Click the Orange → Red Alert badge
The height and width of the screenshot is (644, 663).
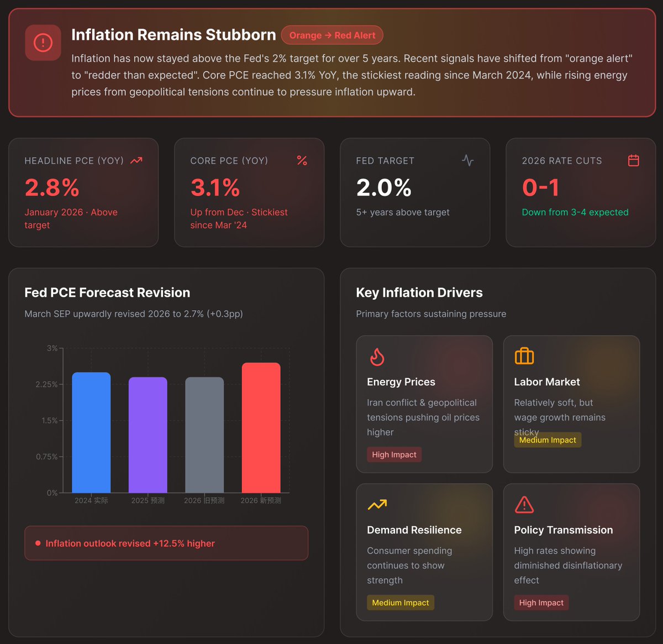332,35
